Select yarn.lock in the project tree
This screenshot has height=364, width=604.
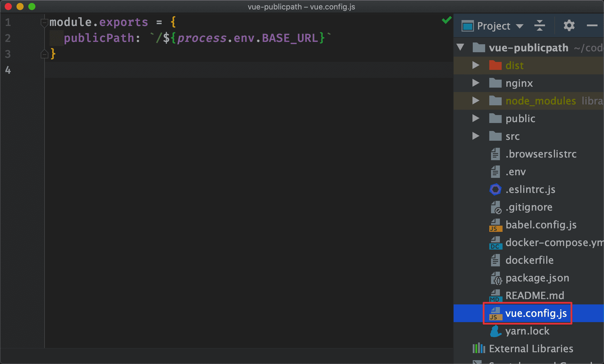[527, 331]
